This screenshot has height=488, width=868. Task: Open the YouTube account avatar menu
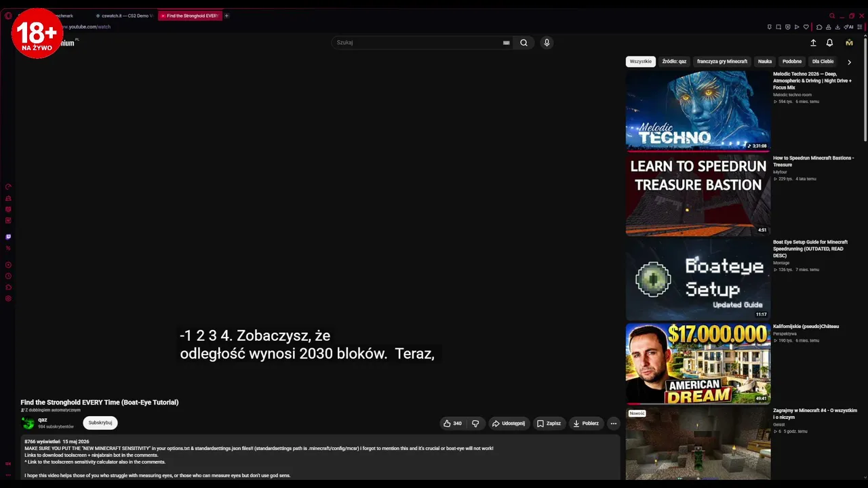tap(849, 43)
